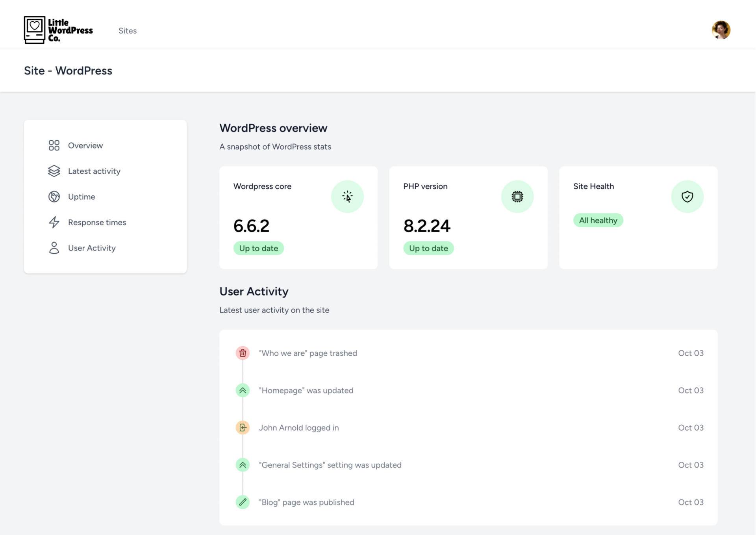Viewport: 756px width, 535px height.
Task: Click Oct 03 date on the trashed page row
Action: (x=691, y=353)
